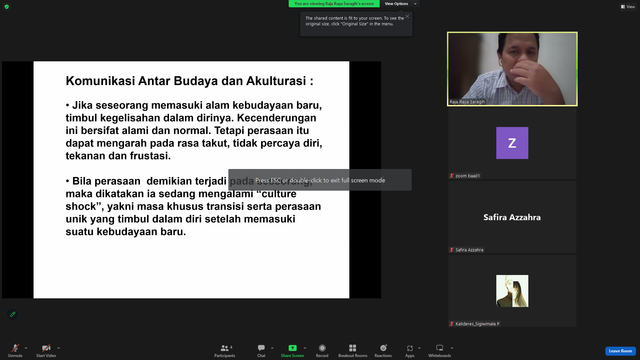Start Video camera toggle
Screen dimensions: 640x360
click(x=46, y=350)
